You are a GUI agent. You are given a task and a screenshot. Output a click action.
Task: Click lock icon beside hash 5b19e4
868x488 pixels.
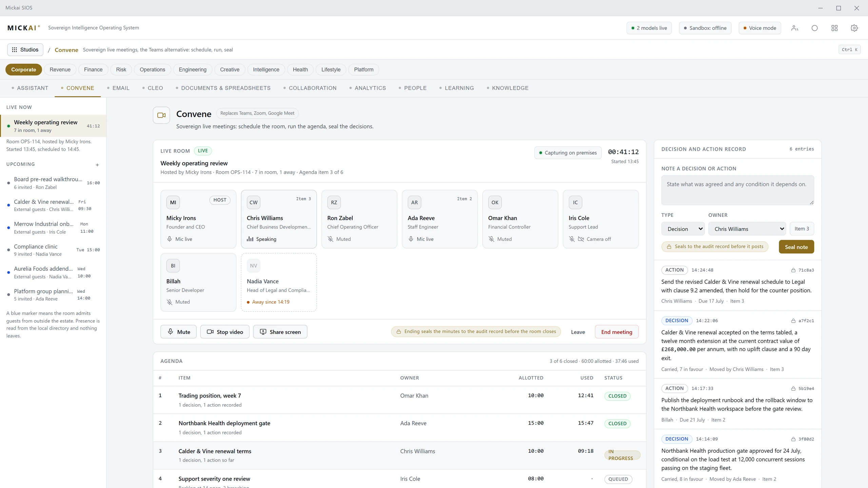click(x=793, y=388)
